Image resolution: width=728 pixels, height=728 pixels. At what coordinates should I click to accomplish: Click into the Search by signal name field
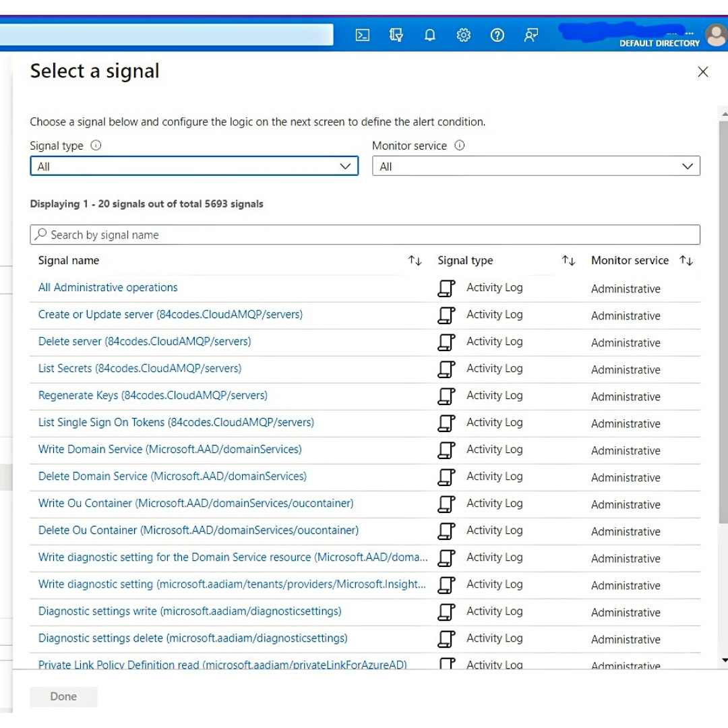point(365,235)
